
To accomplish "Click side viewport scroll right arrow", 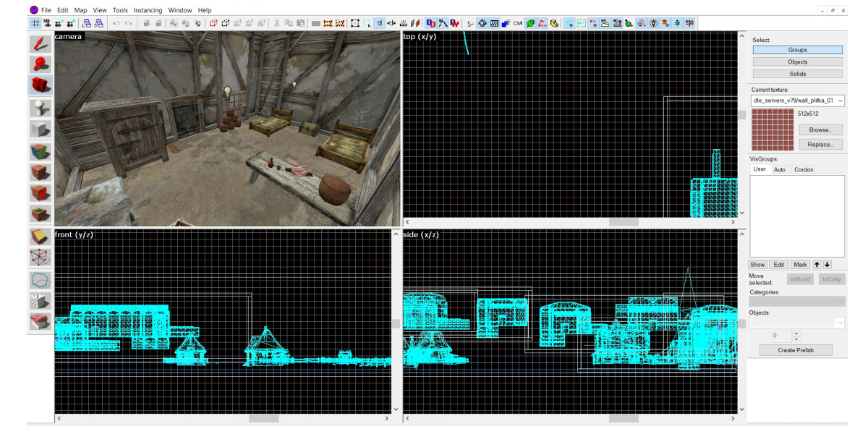I will coord(733,418).
